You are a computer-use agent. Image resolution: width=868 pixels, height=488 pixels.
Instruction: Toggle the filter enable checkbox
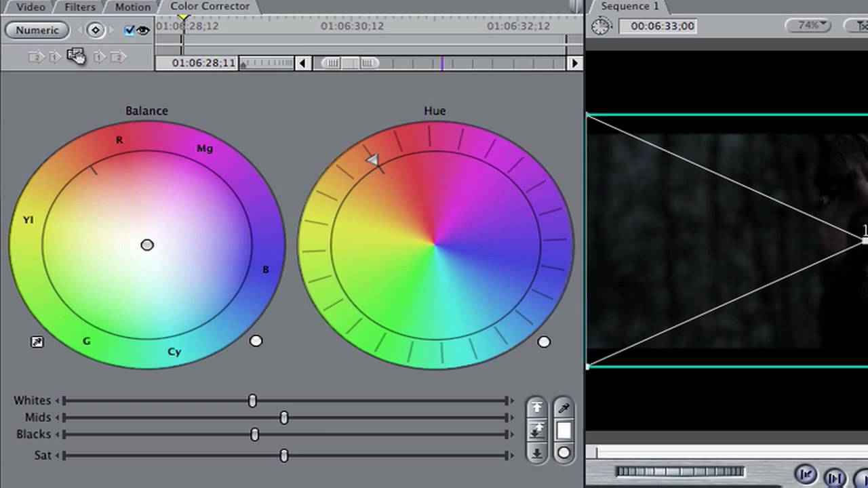[x=130, y=30]
